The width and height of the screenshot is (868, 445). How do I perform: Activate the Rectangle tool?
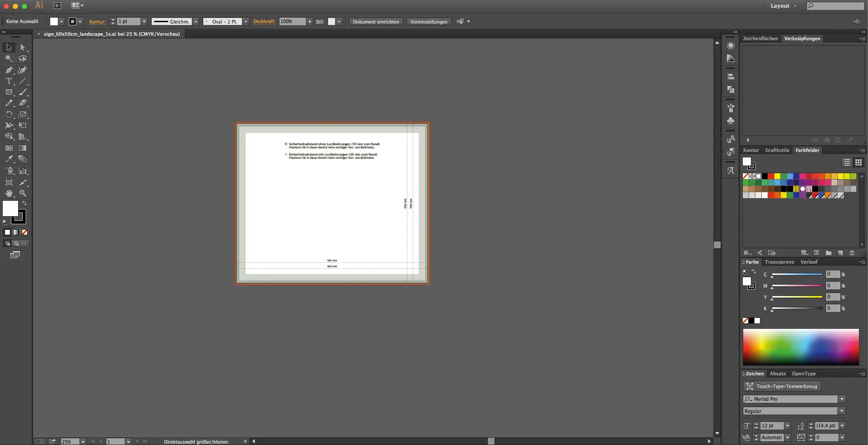click(x=9, y=92)
